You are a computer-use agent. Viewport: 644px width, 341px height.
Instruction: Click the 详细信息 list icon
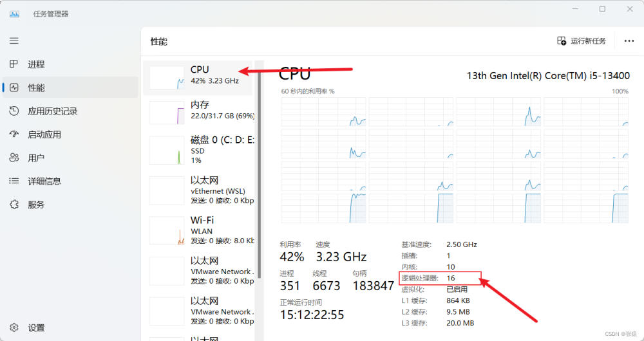[14, 181]
